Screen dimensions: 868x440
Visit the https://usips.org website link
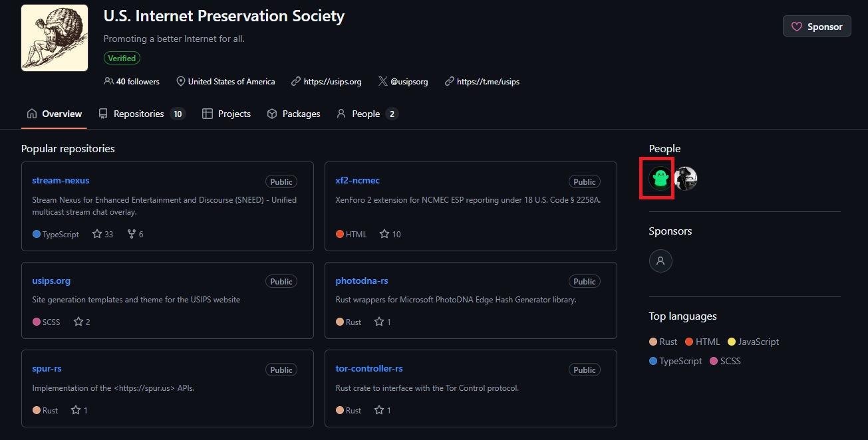point(332,82)
